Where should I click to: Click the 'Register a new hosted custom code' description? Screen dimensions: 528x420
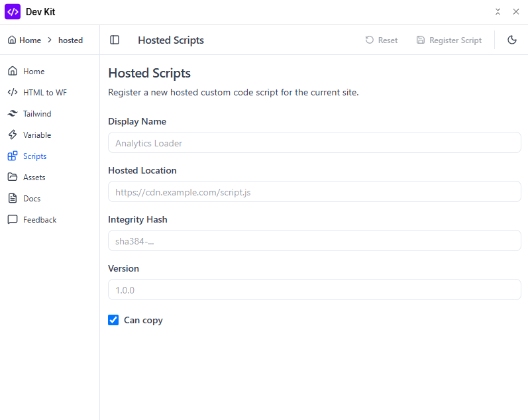coord(233,92)
